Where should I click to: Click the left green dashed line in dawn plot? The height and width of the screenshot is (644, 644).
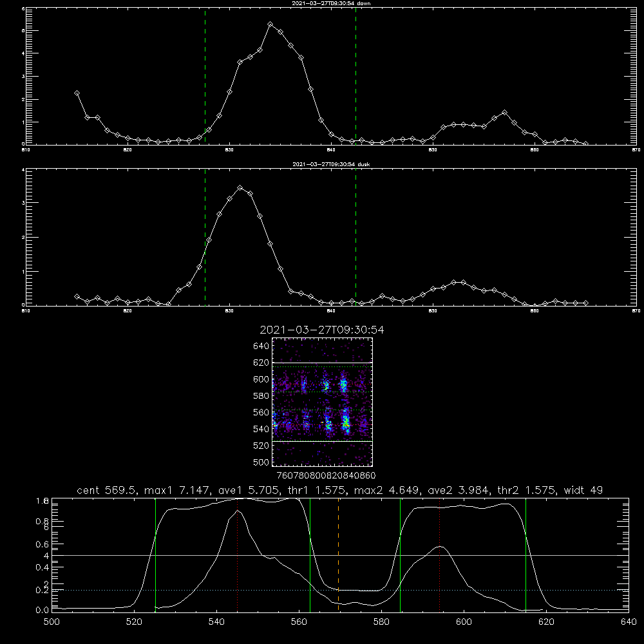pyautogui.click(x=205, y=76)
